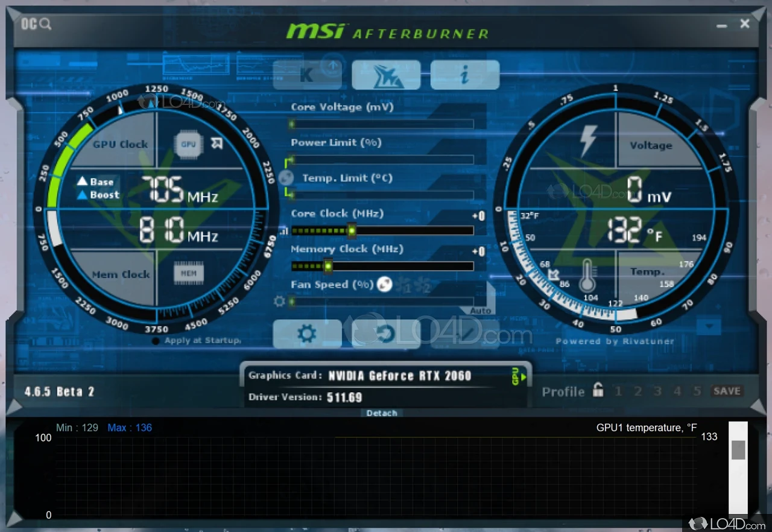
Task: Open the dropdown arrow below temperature gauge
Action: tap(709, 327)
